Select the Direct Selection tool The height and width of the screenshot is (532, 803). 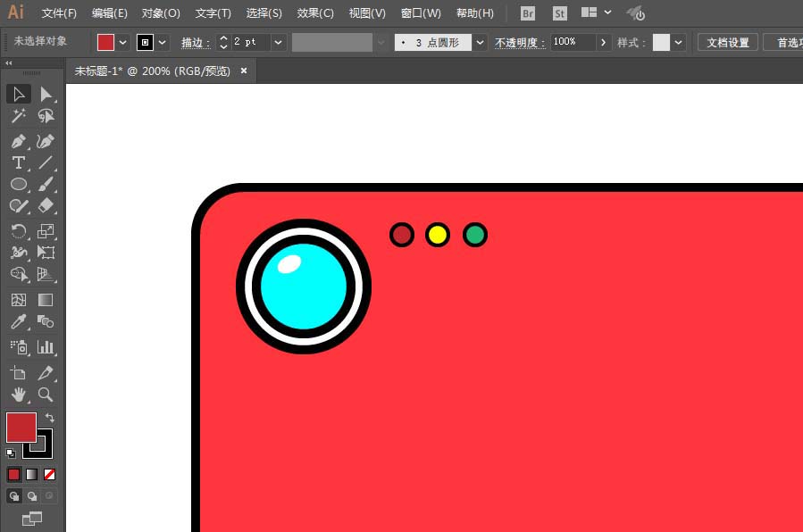(x=46, y=94)
